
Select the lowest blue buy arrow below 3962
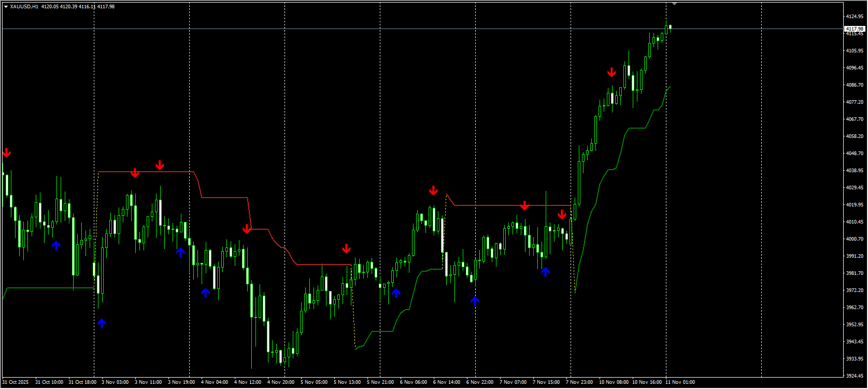tap(102, 323)
